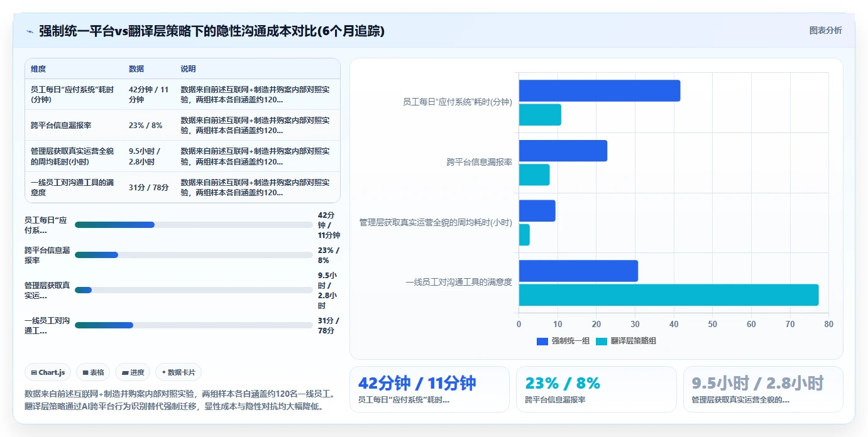Click progress value 23% / 8% beside bar
Viewport: 868px width, 437px height.
[329, 255]
